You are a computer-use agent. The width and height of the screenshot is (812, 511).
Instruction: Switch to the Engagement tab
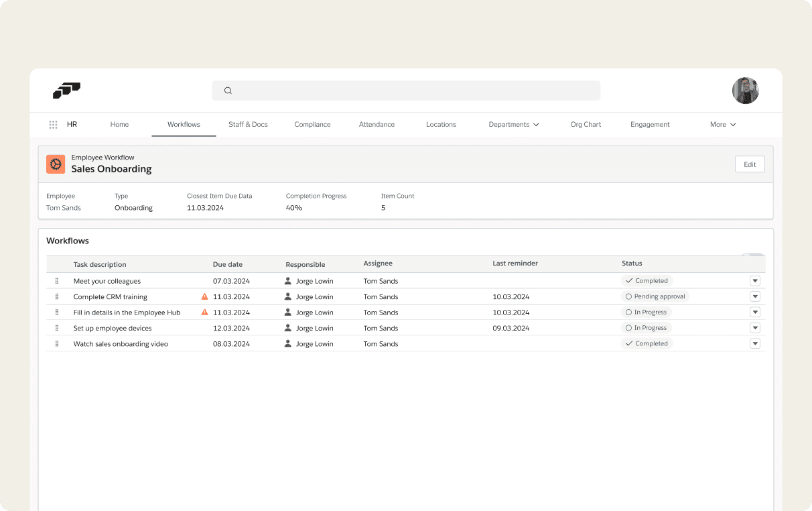650,125
